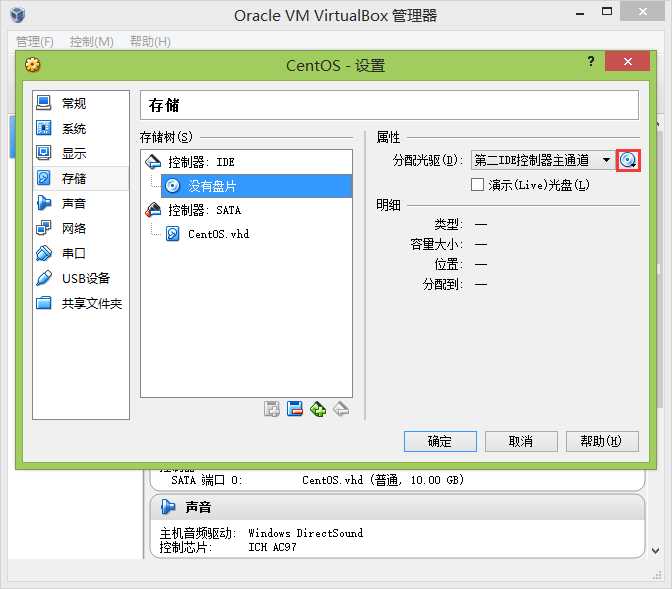Click the add attachment icon below storage tree
The width and height of the screenshot is (672, 589).
click(272, 409)
